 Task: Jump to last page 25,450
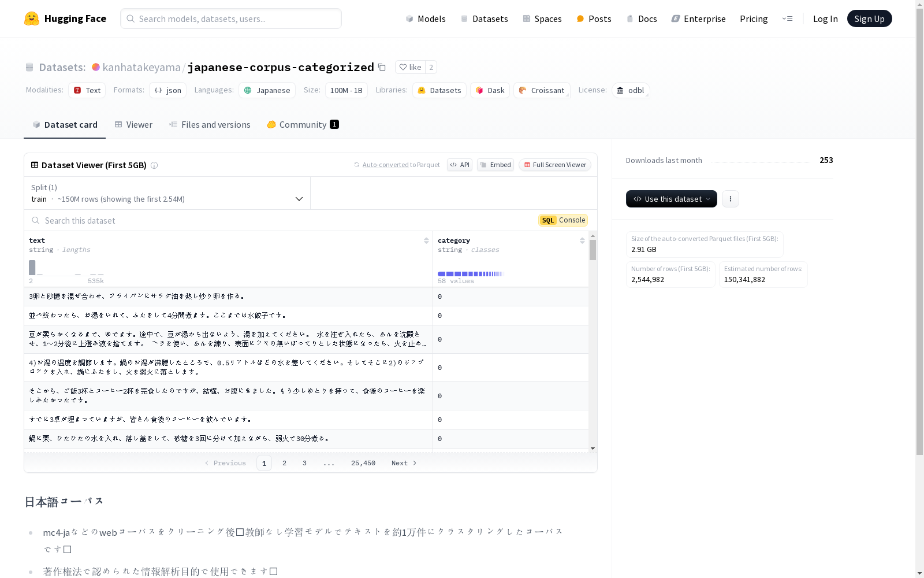point(363,463)
